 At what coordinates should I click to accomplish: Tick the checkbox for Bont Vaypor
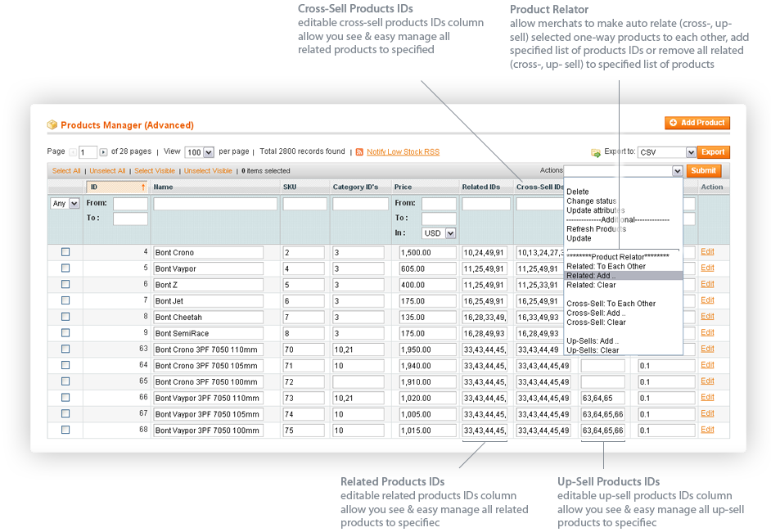(65, 268)
